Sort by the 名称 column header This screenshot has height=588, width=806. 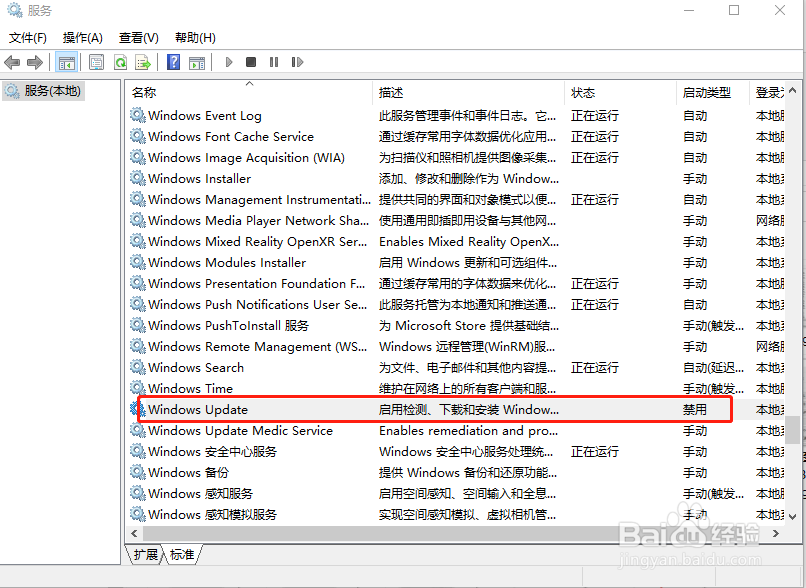249,93
